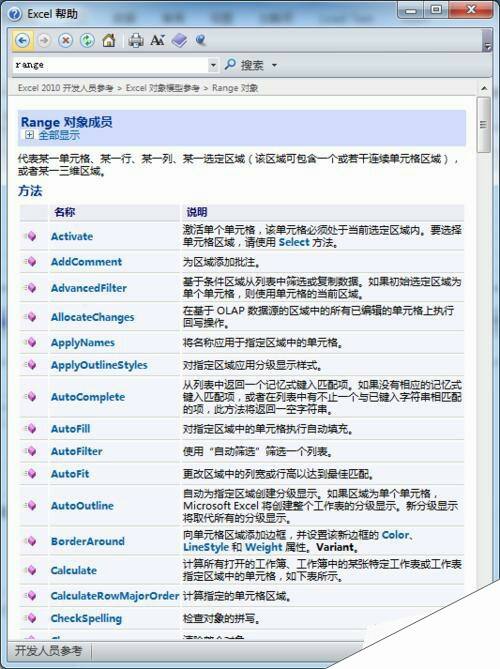
Task: Open breadcrumb Excel 对象模型参考
Action: coord(163,88)
